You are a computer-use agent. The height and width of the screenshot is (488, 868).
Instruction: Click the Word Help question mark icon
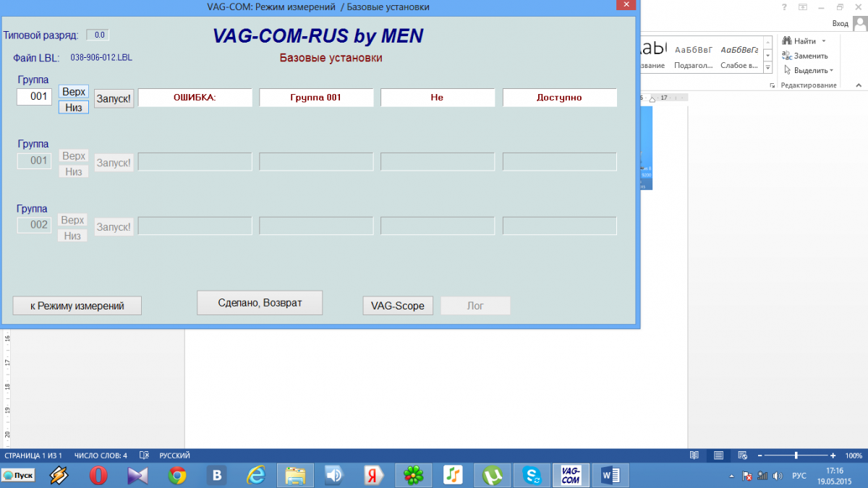click(x=784, y=7)
